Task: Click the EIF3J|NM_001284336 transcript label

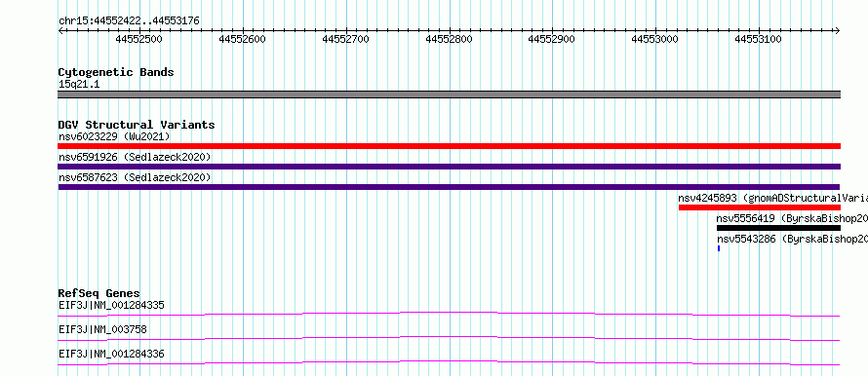Action: pyautogui.click(x=111, y=354)
